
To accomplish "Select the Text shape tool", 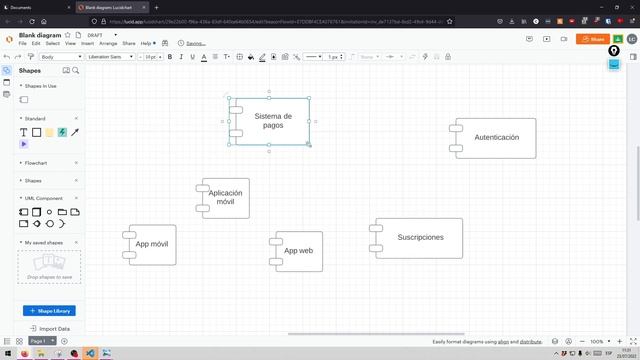I will [23, 132].
